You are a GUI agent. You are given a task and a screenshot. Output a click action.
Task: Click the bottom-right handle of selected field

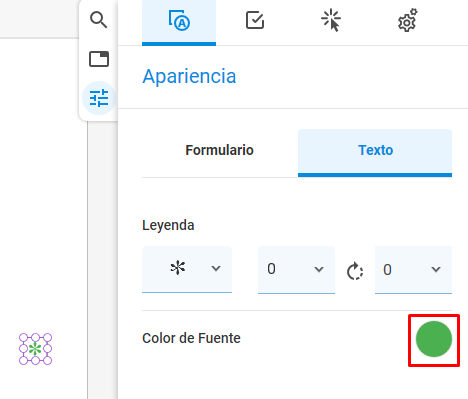48,361
